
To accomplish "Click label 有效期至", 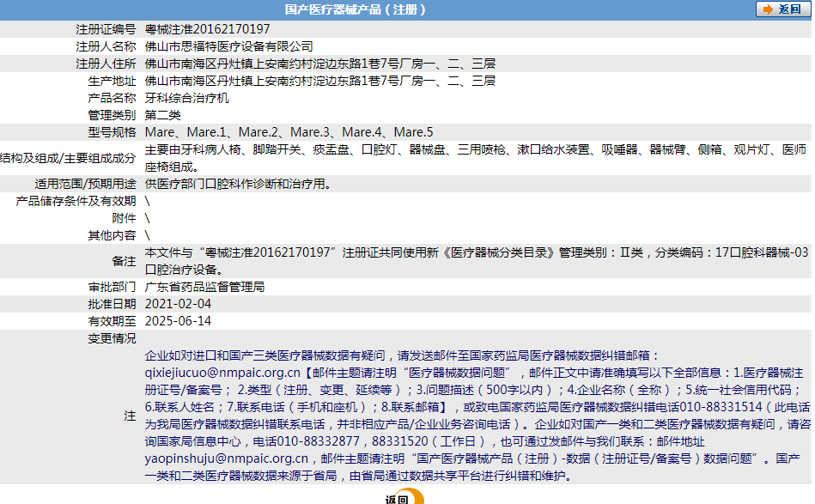I will [x=112, y=320].
